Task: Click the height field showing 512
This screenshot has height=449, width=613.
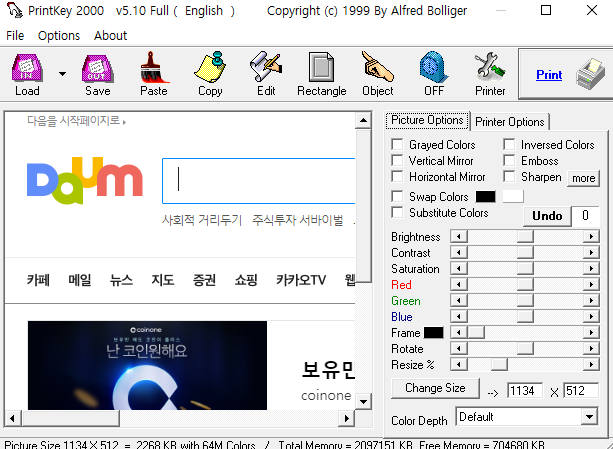Action: point(581,390)
